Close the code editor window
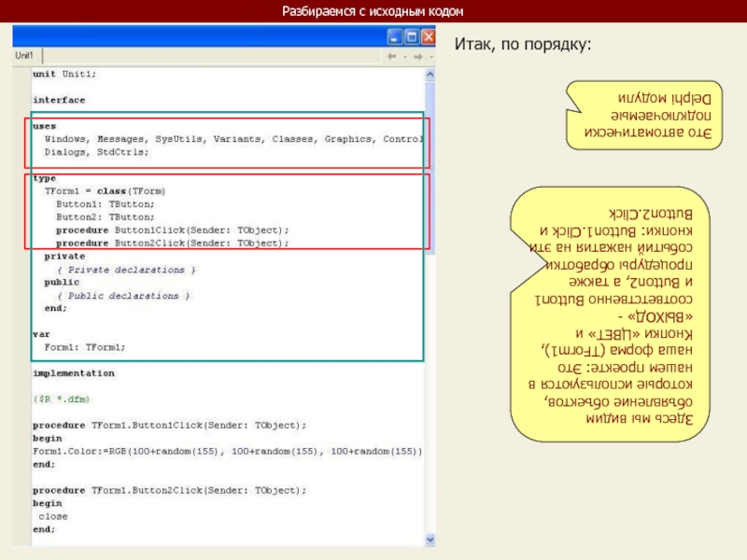 tap(429, 36)
